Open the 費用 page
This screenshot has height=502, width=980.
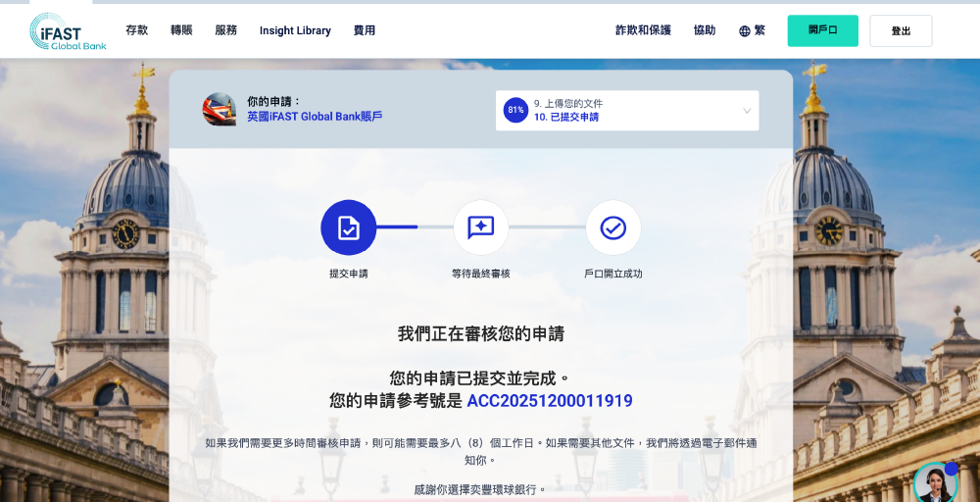click(x=365, y=30)
